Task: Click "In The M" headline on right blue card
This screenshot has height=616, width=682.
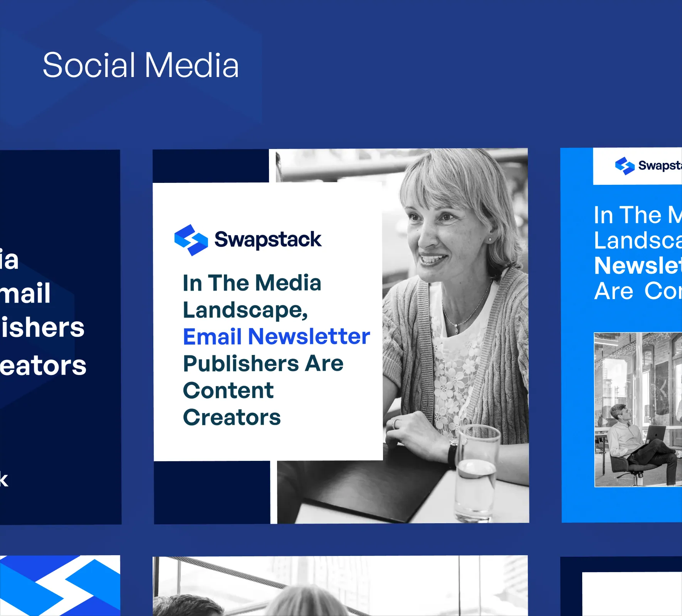Action: click(638, 215)
